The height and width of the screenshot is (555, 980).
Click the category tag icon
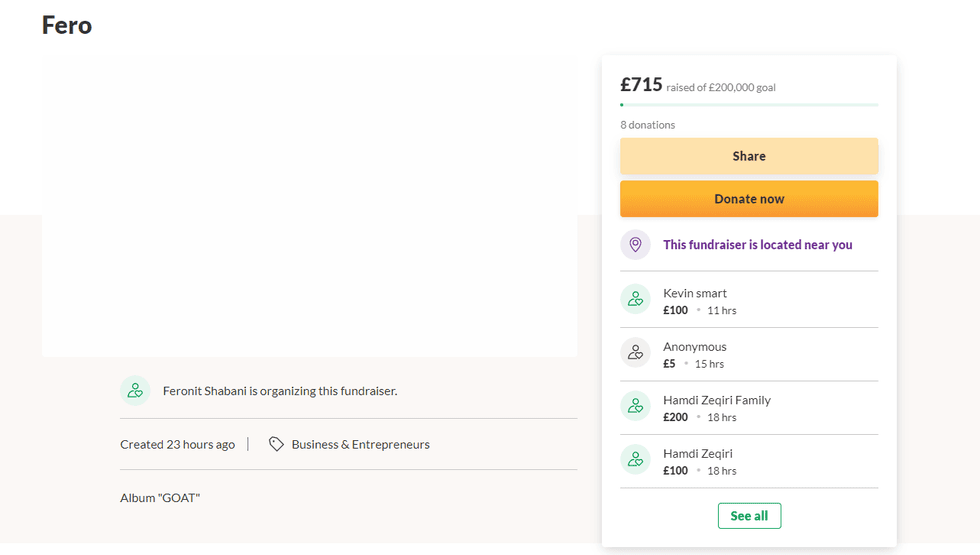[x=277, y=444]
